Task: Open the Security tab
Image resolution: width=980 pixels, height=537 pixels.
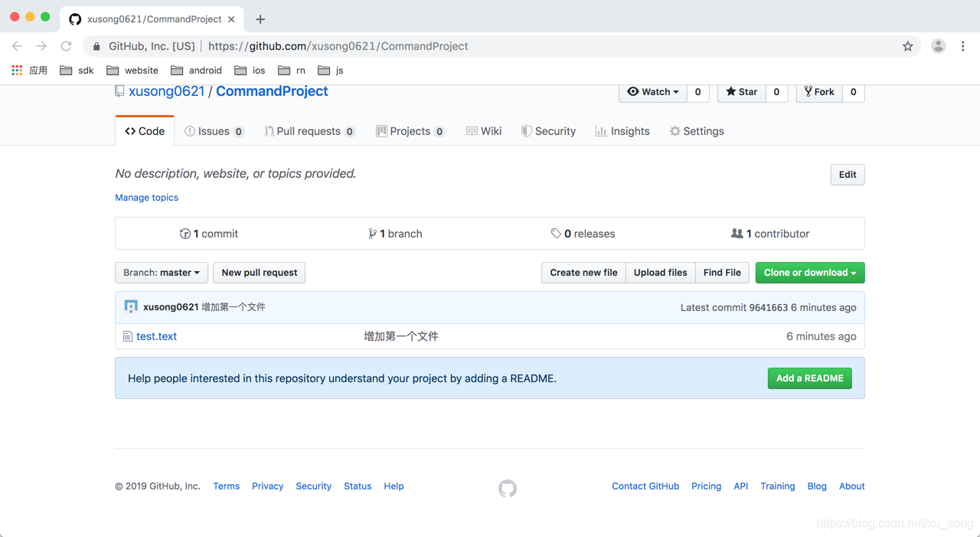Action: (548, 131)
